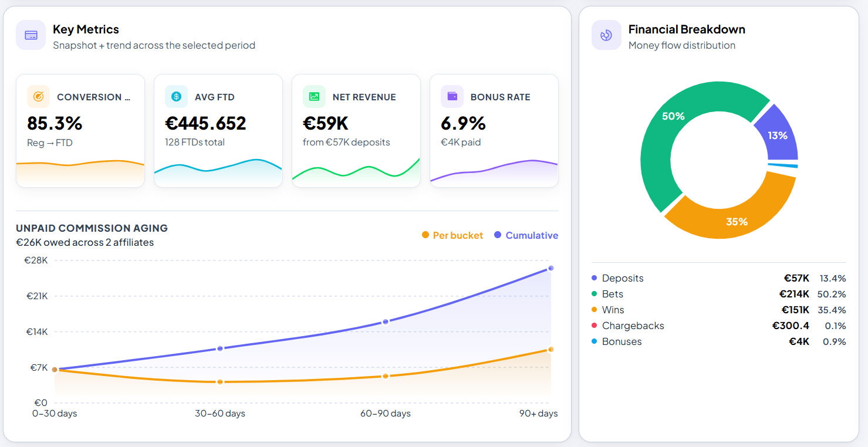The width and height of the screenshot is (868, 447).
Task: Select the Conversion target icon
Action: [x=38, y=97]
